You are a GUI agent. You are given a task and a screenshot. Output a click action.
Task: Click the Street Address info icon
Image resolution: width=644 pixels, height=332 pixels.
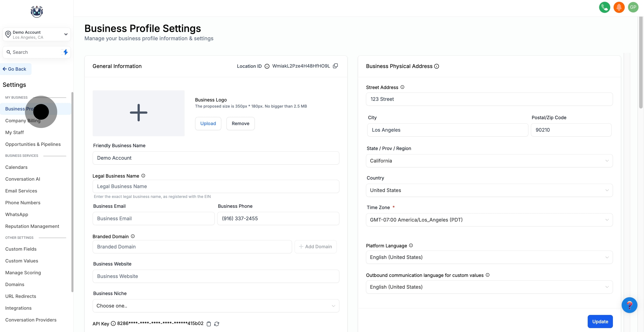coord(402,87)
